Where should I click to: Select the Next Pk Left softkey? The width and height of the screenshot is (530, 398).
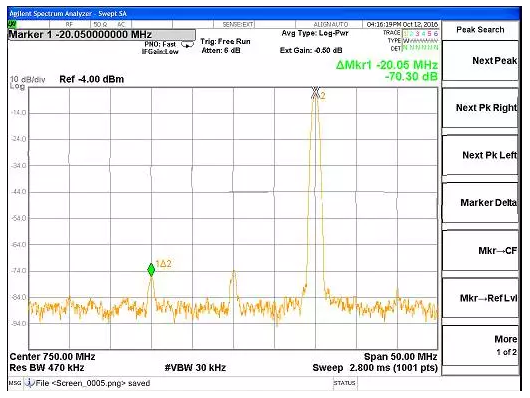(x=480, y=155)
